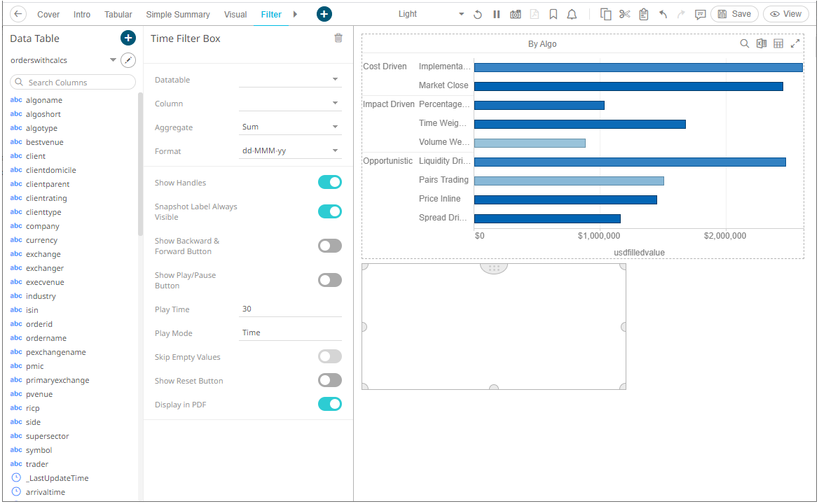Click the View button
The height and width of the screenshot is (504, 819).
[x=785, y=14]
